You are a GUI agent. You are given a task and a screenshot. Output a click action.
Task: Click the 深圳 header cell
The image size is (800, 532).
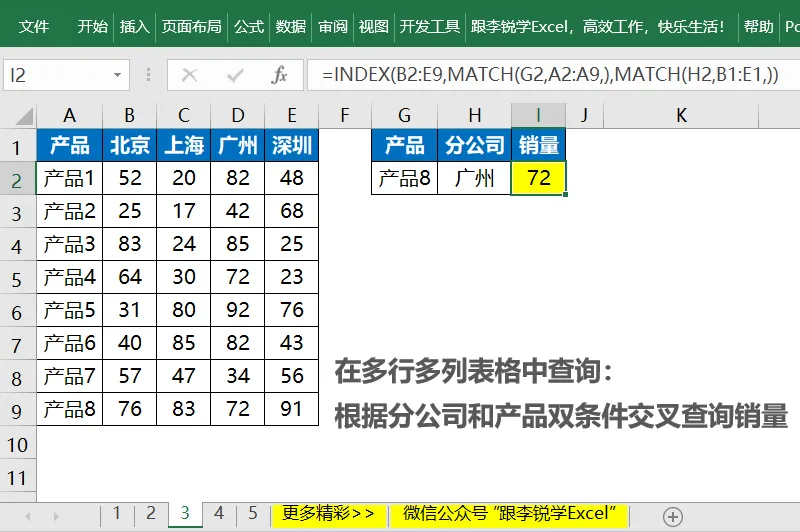[292, 145]
